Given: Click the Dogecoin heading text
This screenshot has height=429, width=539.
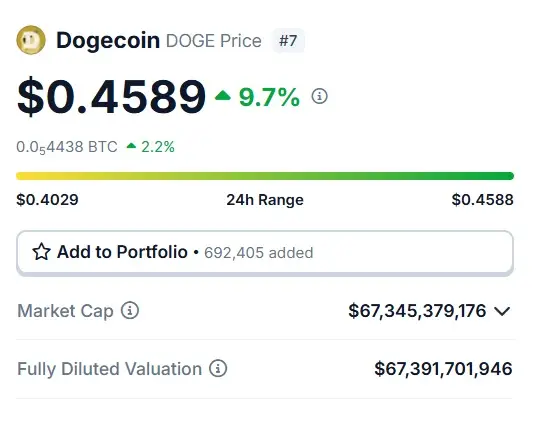Looking at the screenshot, I should point(108,41).
